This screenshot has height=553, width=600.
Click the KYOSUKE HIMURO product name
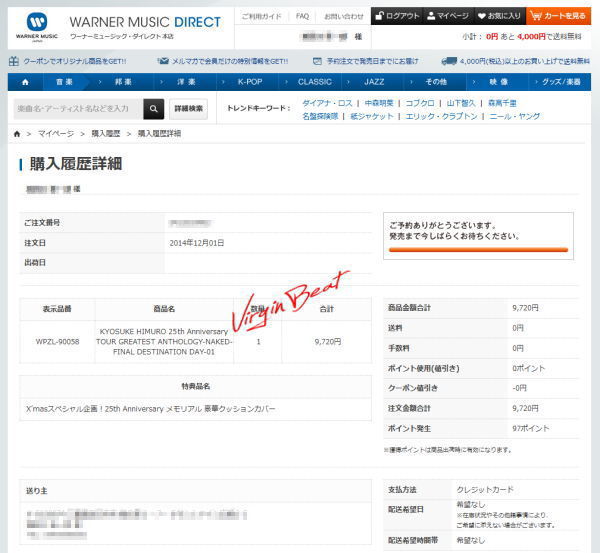(x=164, y=342)
